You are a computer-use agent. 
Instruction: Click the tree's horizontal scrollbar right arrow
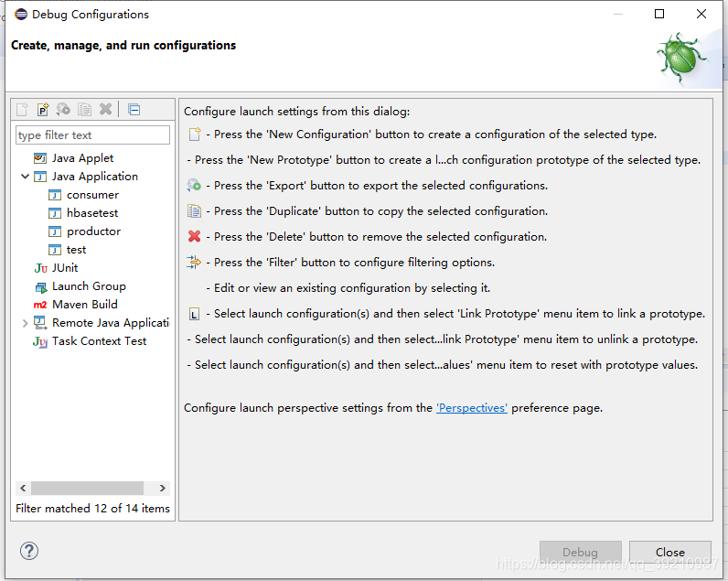click(x=163, y=489)
